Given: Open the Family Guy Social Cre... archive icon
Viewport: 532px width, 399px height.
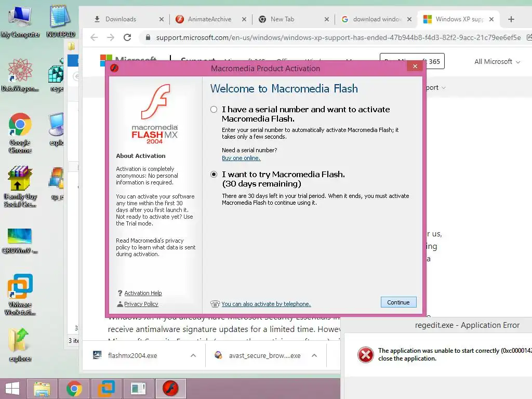Looking at the screenshot, I should (x=20, y=186).
